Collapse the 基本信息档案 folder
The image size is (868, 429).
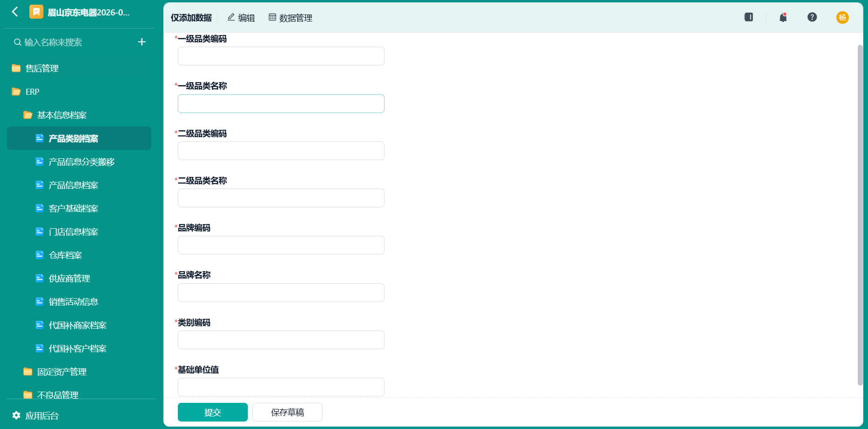[x=79, y=115]
